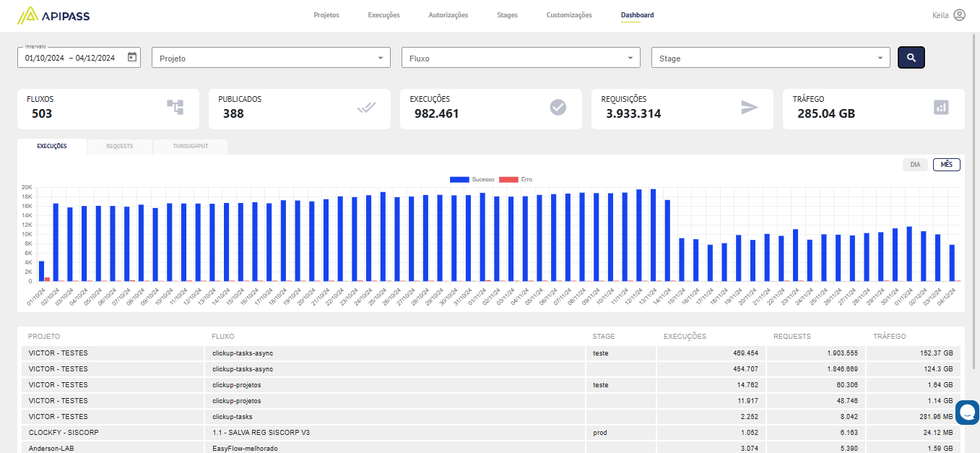Image resolution: width=980 pixels, height=453 pixels.
Task: Click the Execuções checkmark circle icon
Action: coord(558,108)
